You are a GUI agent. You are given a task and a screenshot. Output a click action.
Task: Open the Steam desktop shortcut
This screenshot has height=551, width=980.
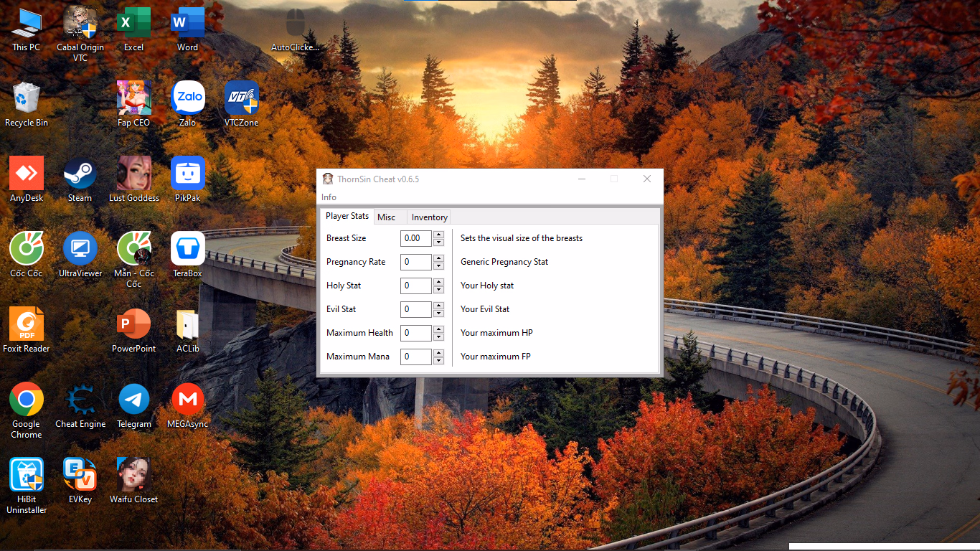coord(80,174)
